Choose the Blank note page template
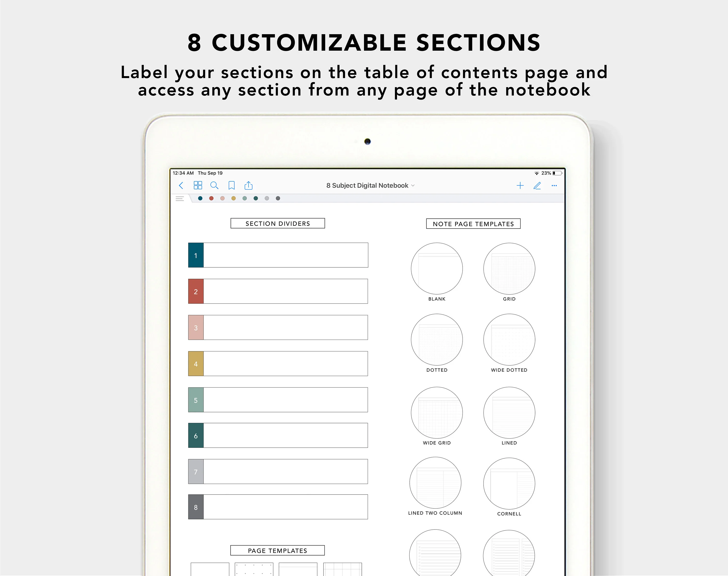Viewport: 728px width, 576px height. pyautogui.click(x=437, y=268)
